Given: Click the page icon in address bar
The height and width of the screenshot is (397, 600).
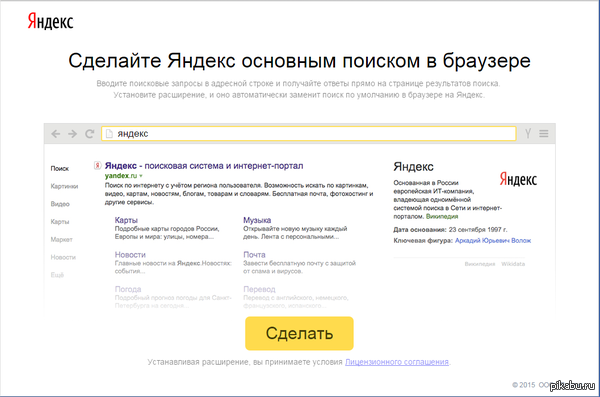Looking at the screenshot, I should click(109, 134).
